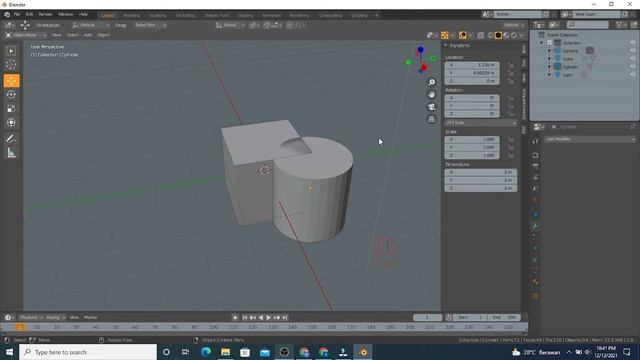Open File Explorer from taskbar

(225, 352)
